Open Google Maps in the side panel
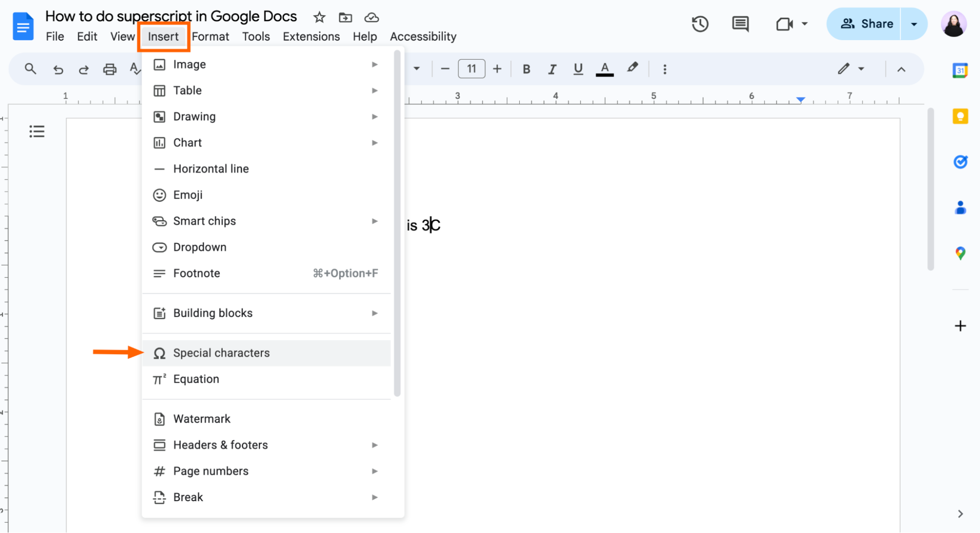This screenshot has width=980, height=533. click(x=960, y=253)
